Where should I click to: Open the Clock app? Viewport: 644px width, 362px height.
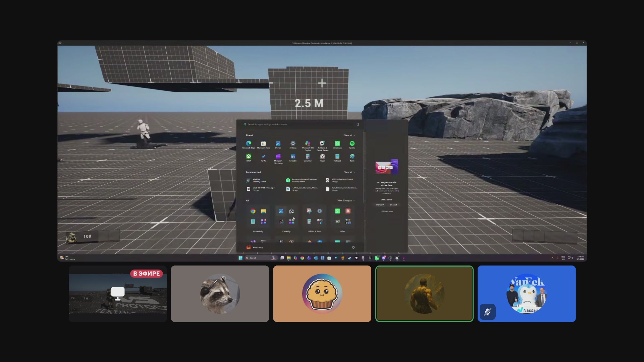pos(322,158)
